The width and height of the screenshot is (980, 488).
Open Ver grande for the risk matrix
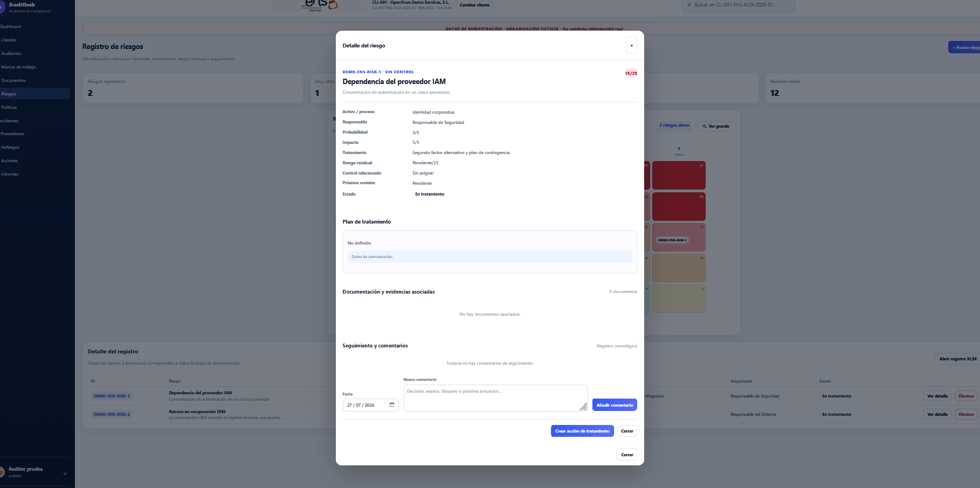point(715,126)
